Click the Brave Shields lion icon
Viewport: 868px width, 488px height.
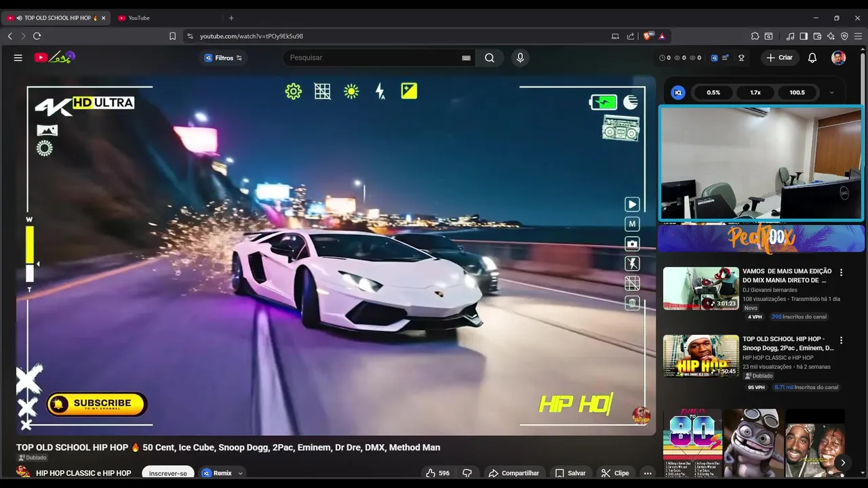point(648,36)
